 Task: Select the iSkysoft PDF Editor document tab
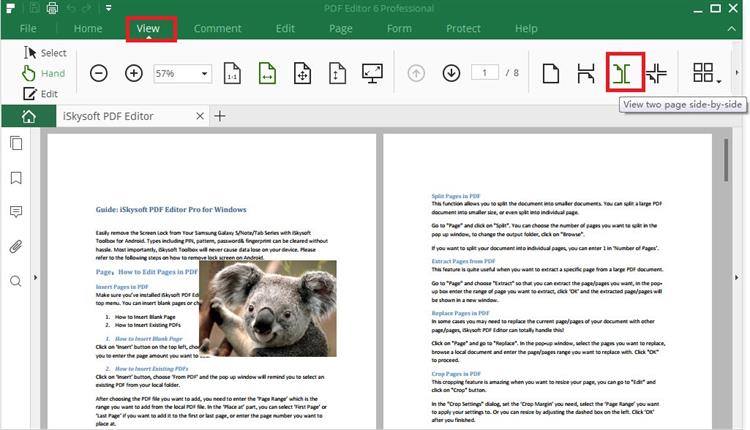pos(108,116)
